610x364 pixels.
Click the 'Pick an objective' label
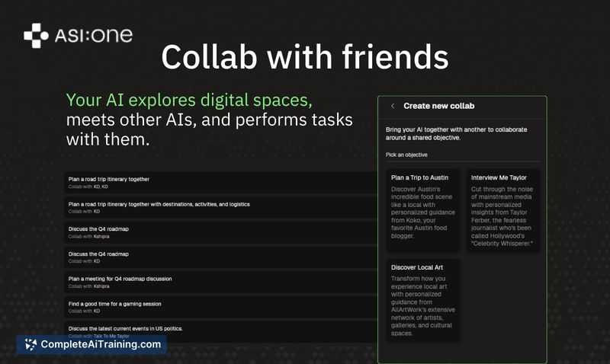[x=406, y=155]
